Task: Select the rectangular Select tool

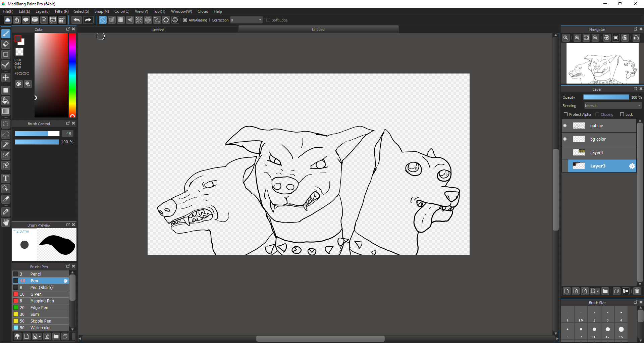Action: pyautogui.click(x=6, y=124)
